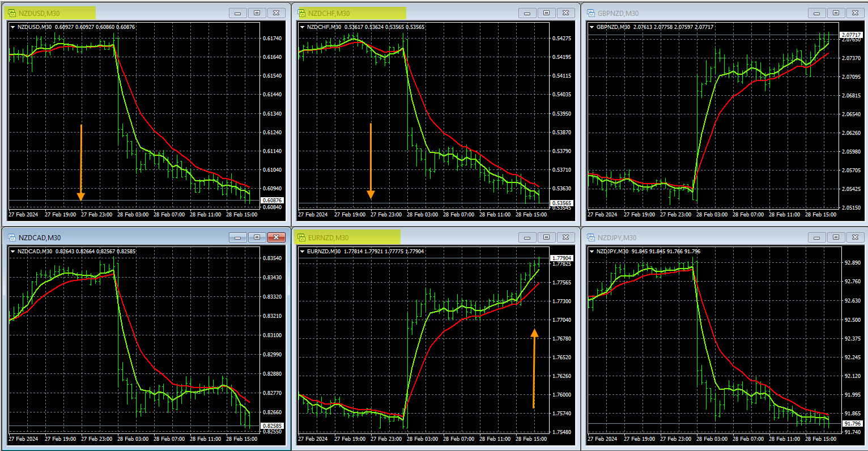The image size is (868, 451).
Task: Click the 2.07717 price label on GBPNZD
Action: [851, 35]
